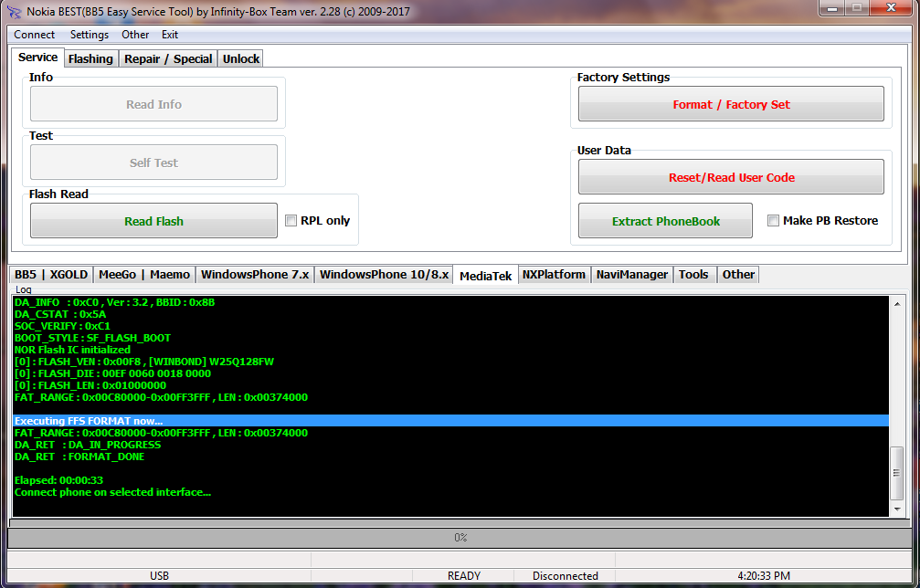Click the 4:20:33 PM clock in status bar
The image size is (920, 588).
coord(764,576)
